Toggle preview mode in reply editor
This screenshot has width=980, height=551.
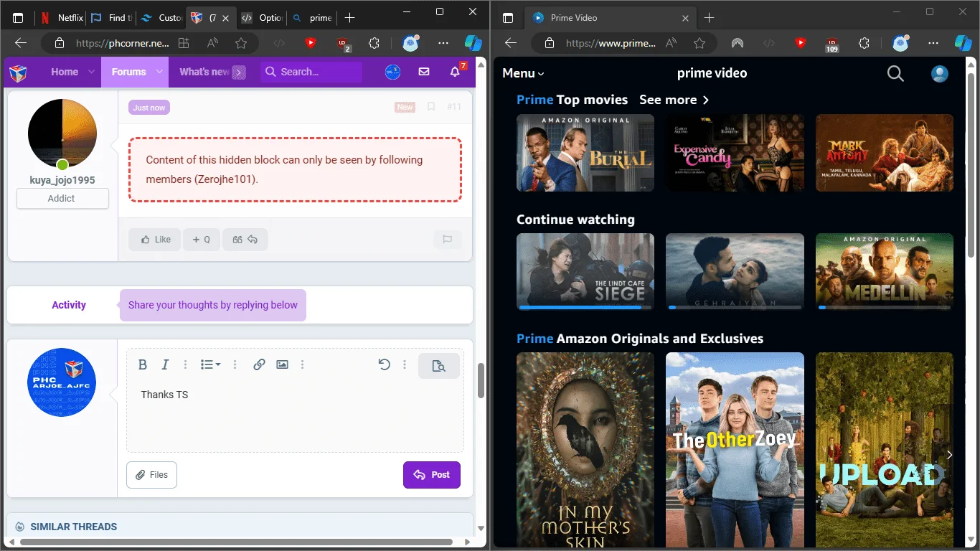coord(439,366)
